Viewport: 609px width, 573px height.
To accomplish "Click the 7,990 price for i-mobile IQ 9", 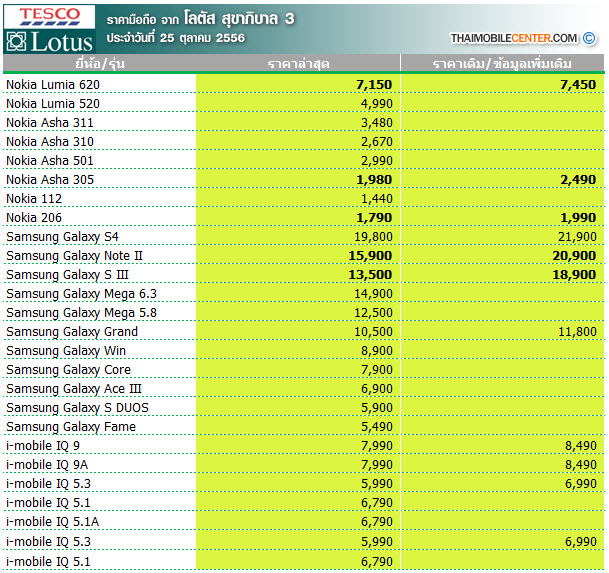I will coord(377,446).
